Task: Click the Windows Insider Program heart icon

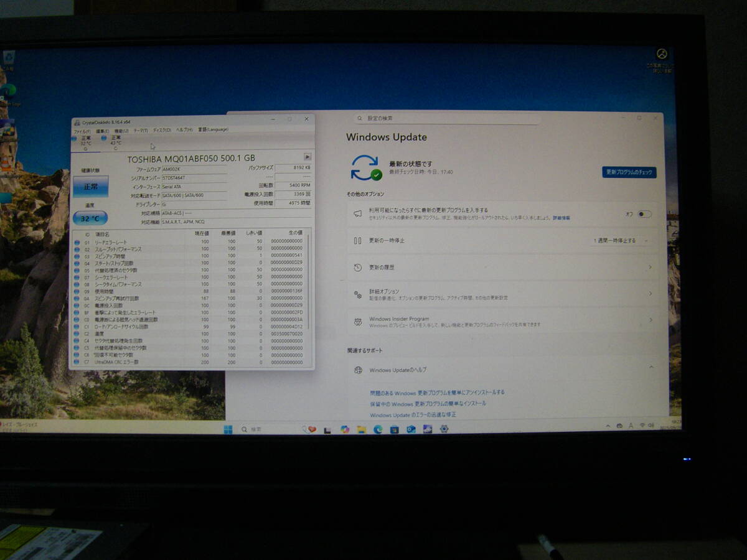Action: [358, 322]
